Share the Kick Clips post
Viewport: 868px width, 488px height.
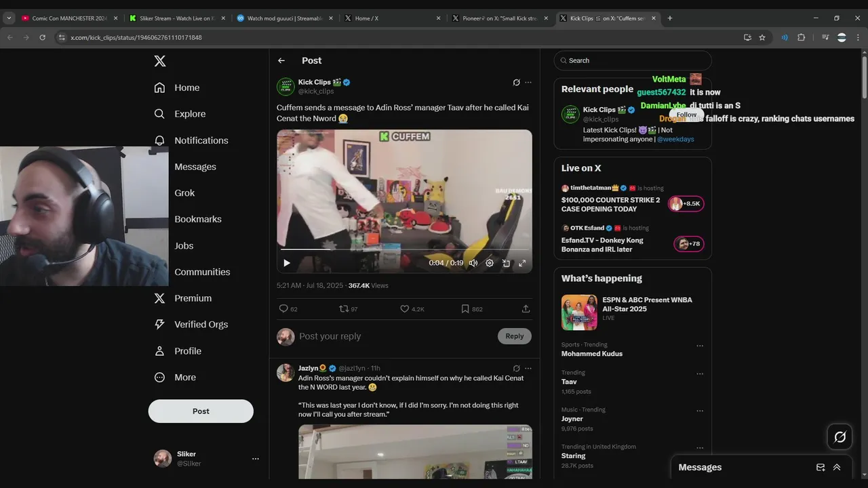pyautogui.click(x=526, y=308)
